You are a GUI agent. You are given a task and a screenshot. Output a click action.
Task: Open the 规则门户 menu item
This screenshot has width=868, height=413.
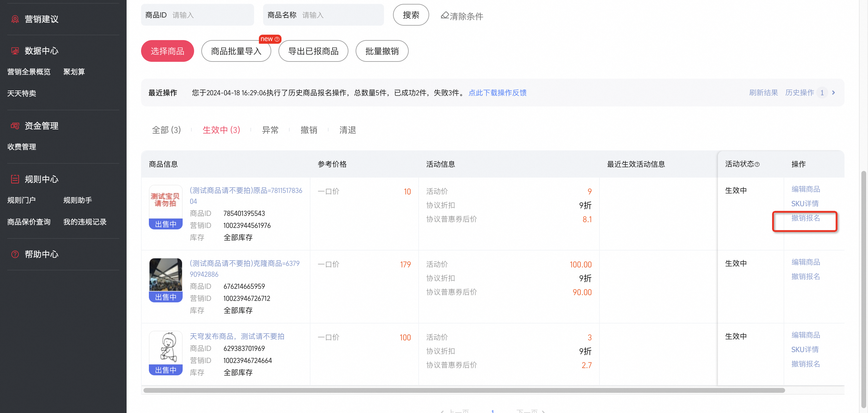[x=22, y=200]
